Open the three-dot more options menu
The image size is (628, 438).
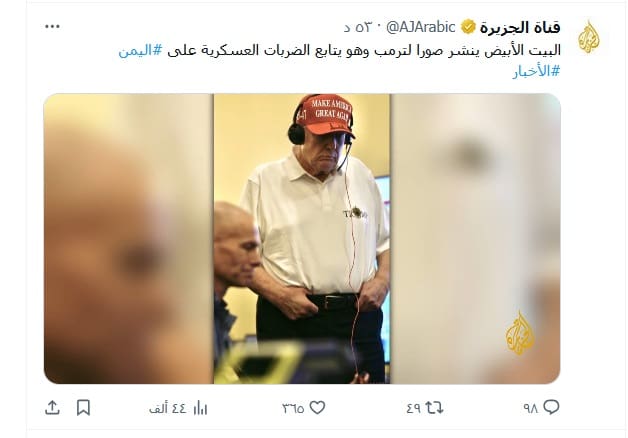coord(52,27)
